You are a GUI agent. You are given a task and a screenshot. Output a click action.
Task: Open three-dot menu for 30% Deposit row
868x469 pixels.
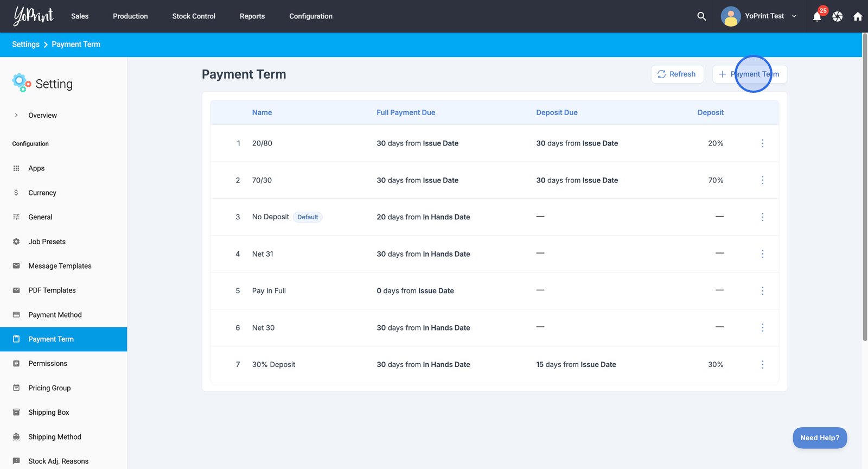(x=762, y=365)
